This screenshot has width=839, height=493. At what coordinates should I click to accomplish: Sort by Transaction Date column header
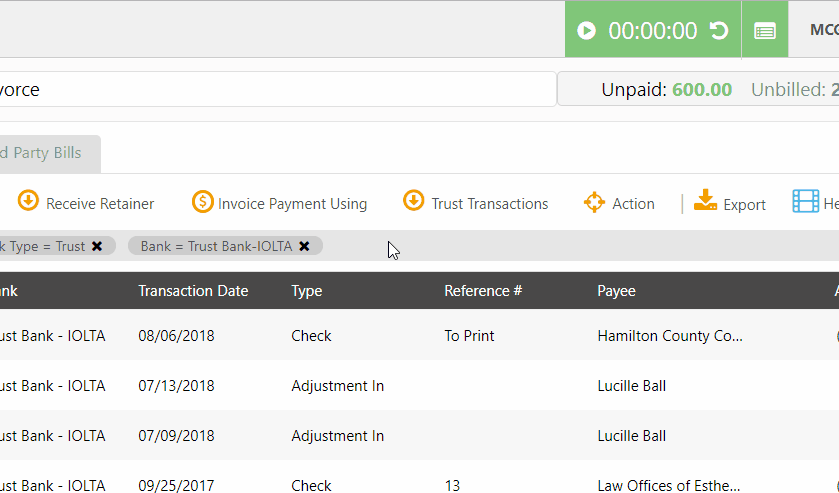tap(193, 291)
